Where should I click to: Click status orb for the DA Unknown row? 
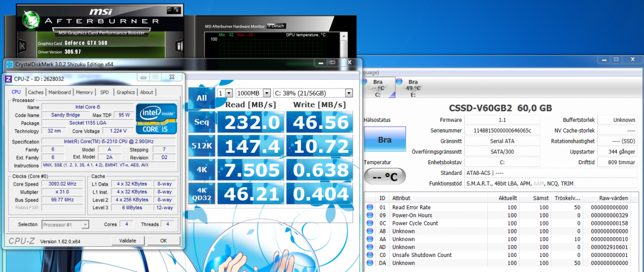[370, 263]
